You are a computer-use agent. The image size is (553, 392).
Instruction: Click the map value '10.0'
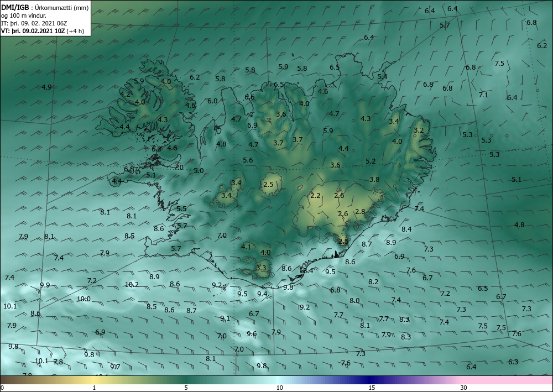pyautogui.click(x=84, y=299)
